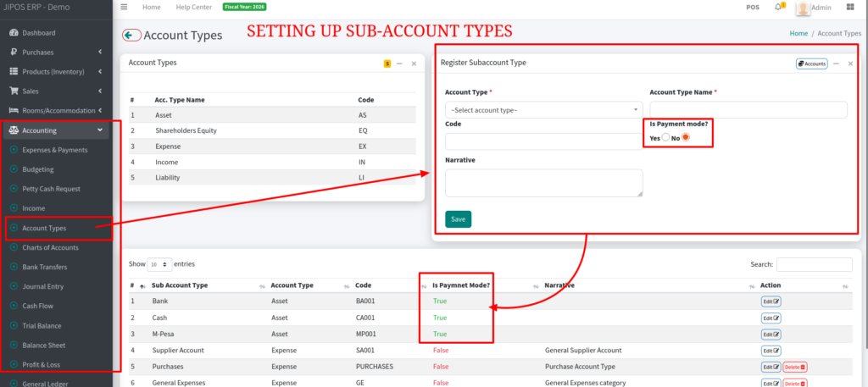This screenshot has width=868, height=387.
Task: Expand the Products (Inventory) menu chevron
Action: [x=100, y=71]
